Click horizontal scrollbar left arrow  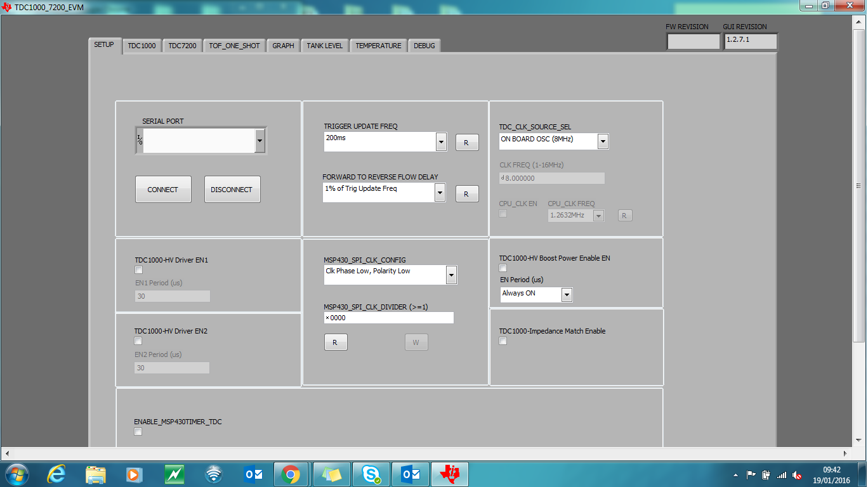[6, 453]
